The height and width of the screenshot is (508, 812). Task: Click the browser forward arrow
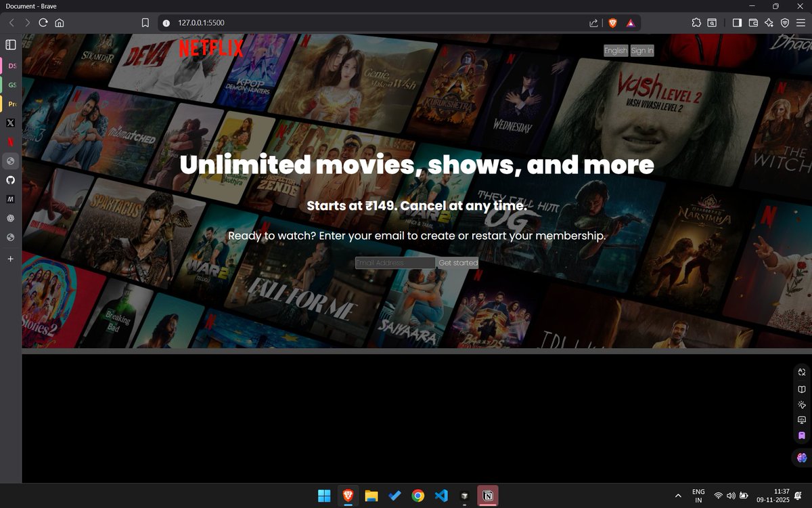[27, 22]
